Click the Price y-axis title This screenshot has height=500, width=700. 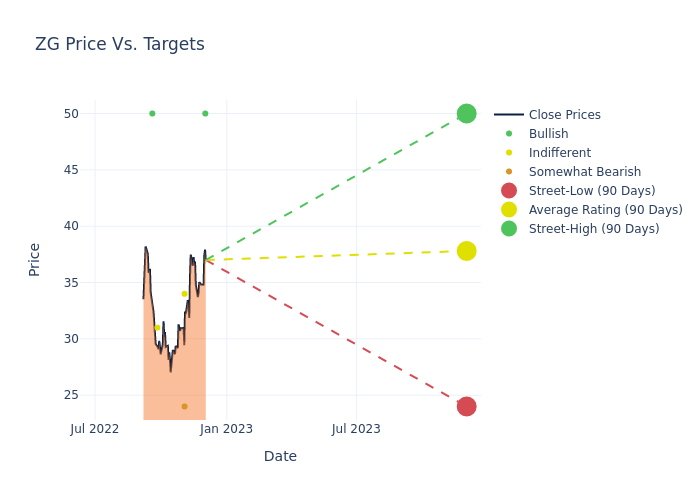point(35,259)
